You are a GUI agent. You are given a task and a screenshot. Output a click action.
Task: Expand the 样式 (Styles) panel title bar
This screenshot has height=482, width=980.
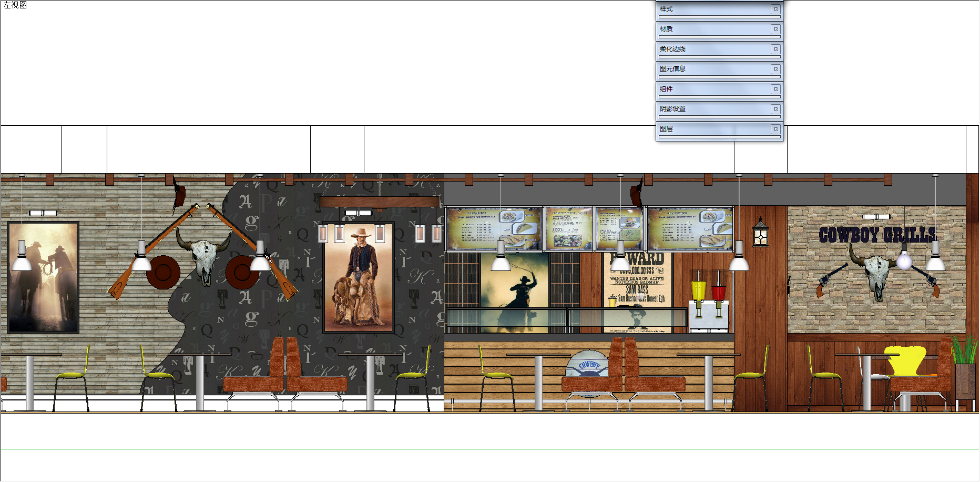coord(719,9)
